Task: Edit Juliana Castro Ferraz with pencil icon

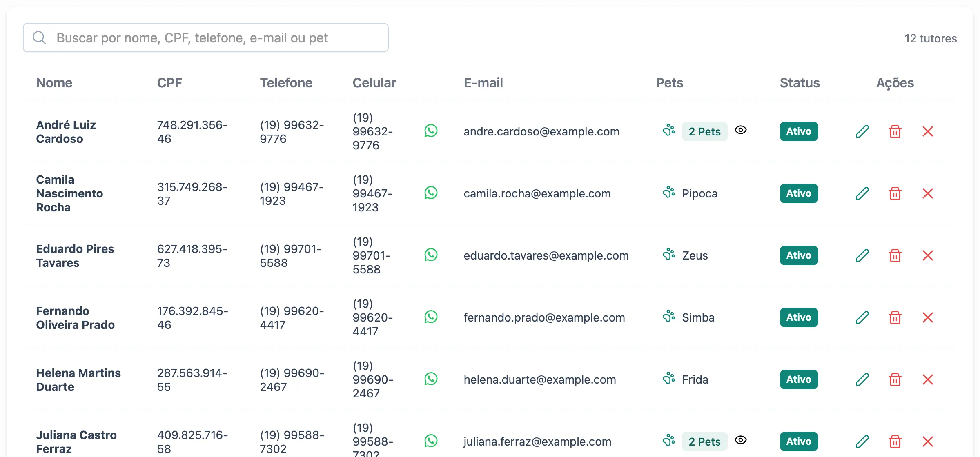Action: click(x=862, y=441)
